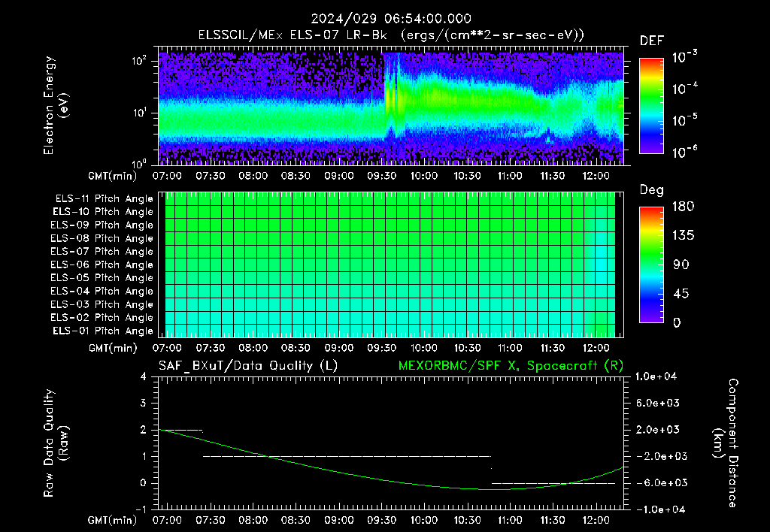Click the GMT(min) label under the spectrogram
The height and width of the screenshot is (532, 770).
[x=113, y=176]
